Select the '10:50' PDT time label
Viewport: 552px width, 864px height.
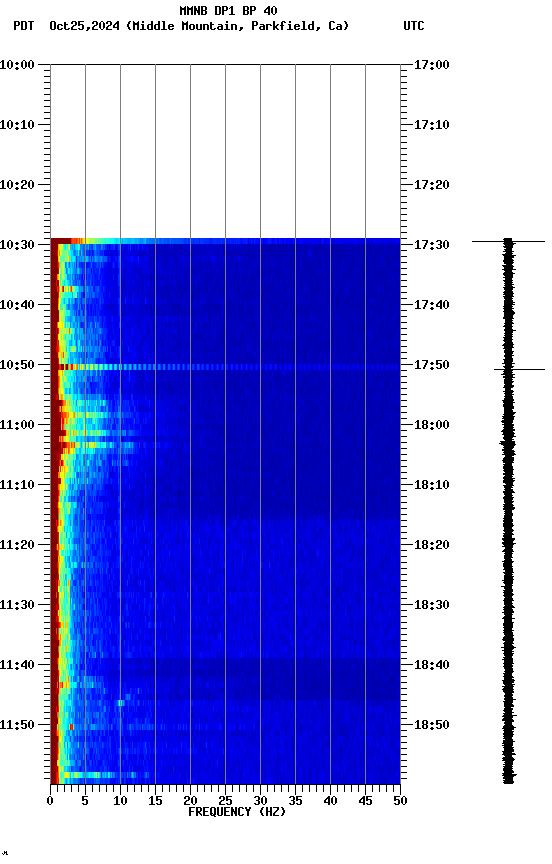17,365
